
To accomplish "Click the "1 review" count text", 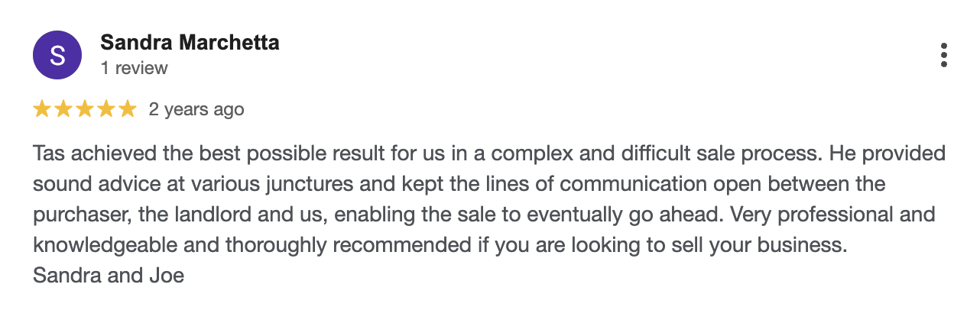I will pos(134,68).
